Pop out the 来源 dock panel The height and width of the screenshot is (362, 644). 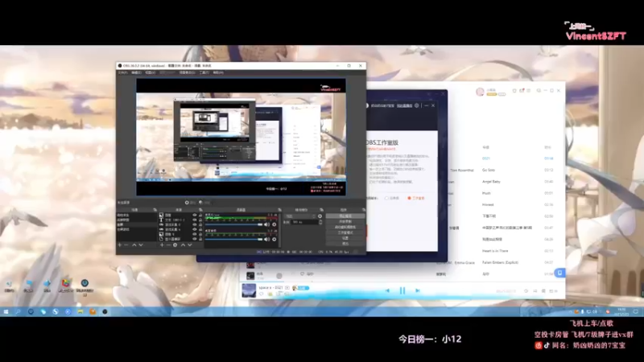[x=200, y=210]
